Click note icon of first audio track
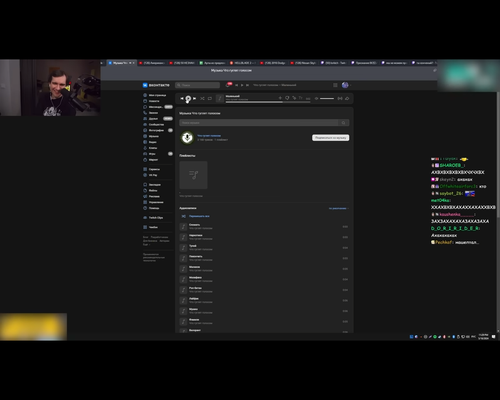 click(x=183, y=227)
